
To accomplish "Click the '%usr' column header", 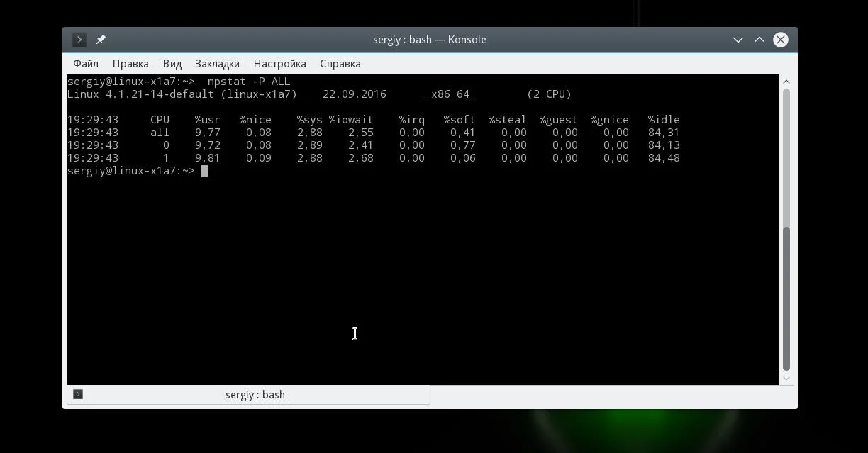I will 208,120.
